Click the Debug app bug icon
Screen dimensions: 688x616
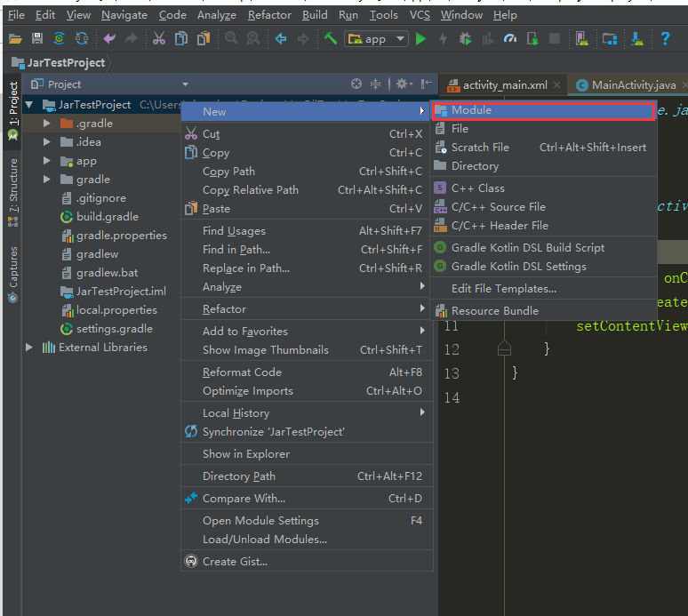click(x=465, y=39)
